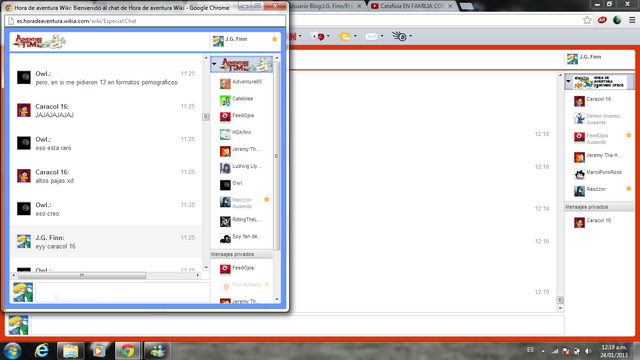Image resolution: width=640 pixels, height=360 pixels.
Task: Switch to the Catafixia EN FAMILIA tab
Action: [412, 6]
